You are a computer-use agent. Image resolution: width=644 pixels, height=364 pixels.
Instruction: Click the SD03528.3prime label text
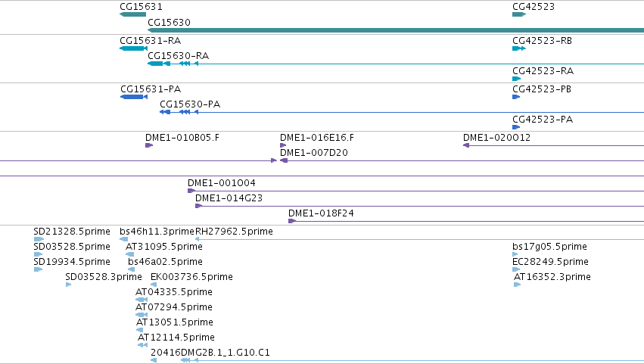coord(104,277)
